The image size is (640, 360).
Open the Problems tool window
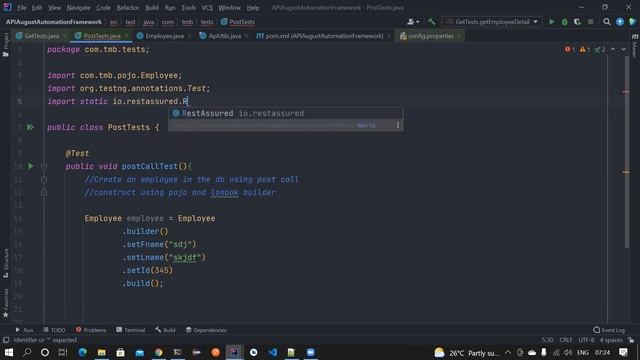click(x=91, y=330)
